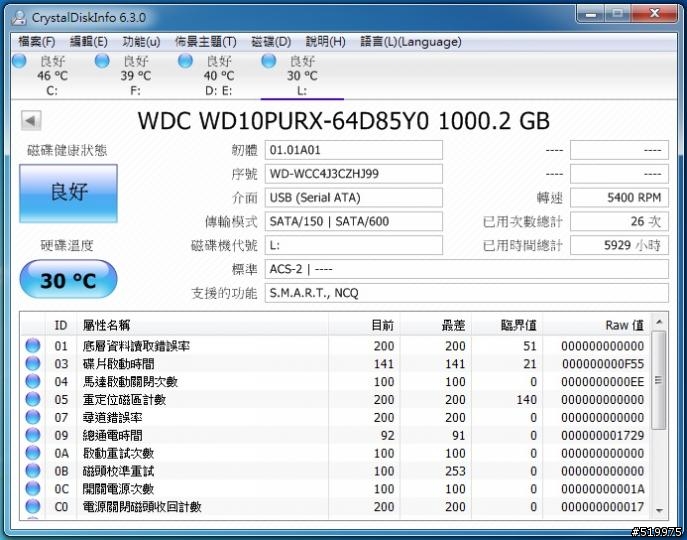Select the L: drive status orb
The image size is (687, 540).
coord(269,61)
